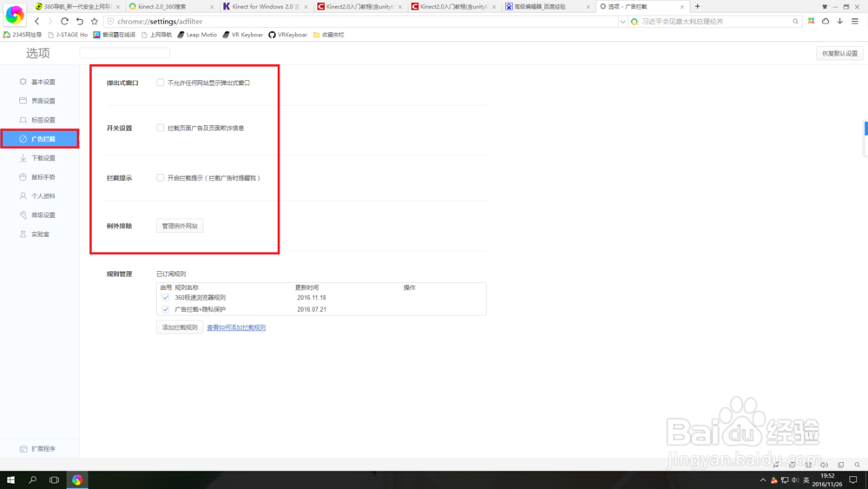Click the 添加拦截规则 button

point(180,327)
